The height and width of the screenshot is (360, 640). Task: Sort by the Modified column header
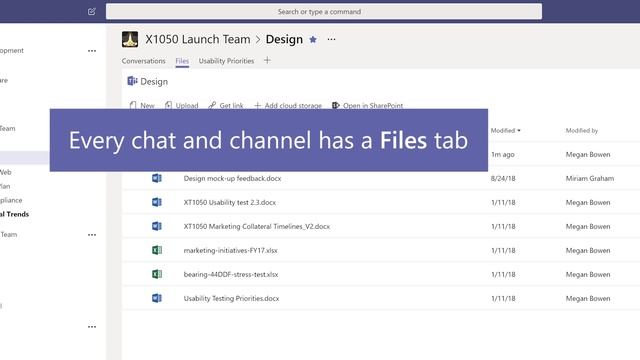[505, 131]
